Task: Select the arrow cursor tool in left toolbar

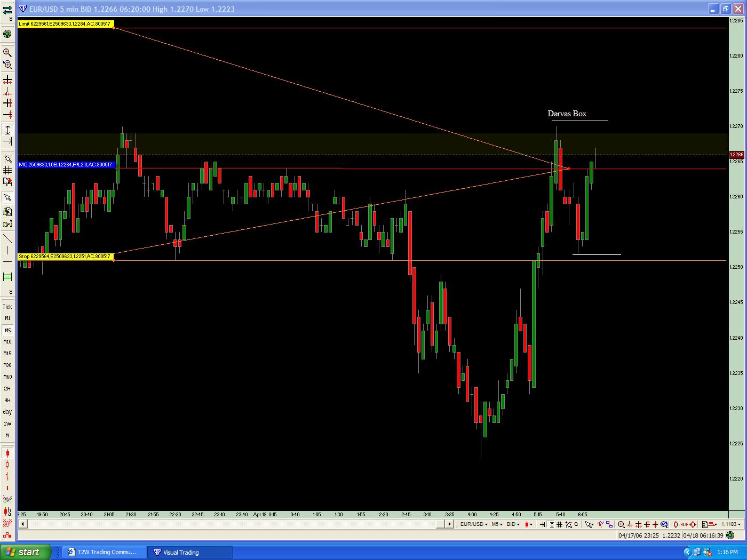Action: pos(7,197)
